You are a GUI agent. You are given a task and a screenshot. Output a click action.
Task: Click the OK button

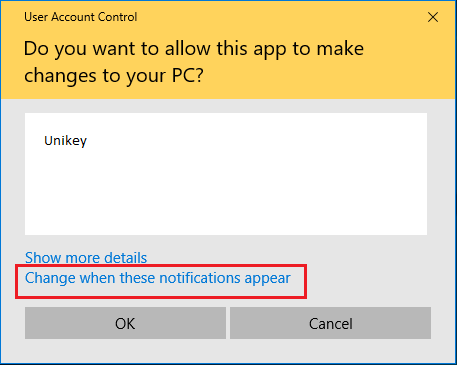(x=125, y=323)
